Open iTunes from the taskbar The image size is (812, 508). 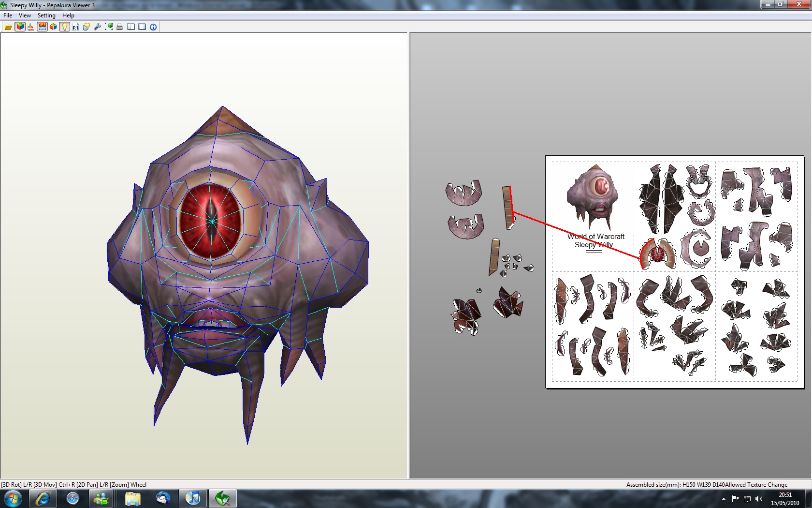(192, 498)
